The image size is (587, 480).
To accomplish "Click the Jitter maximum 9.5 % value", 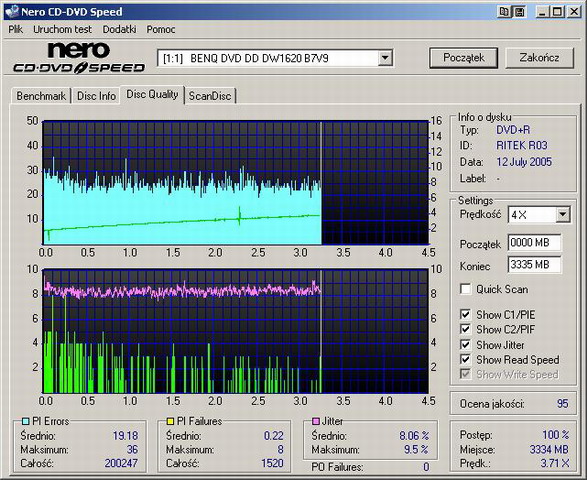I will coord(416,449).
